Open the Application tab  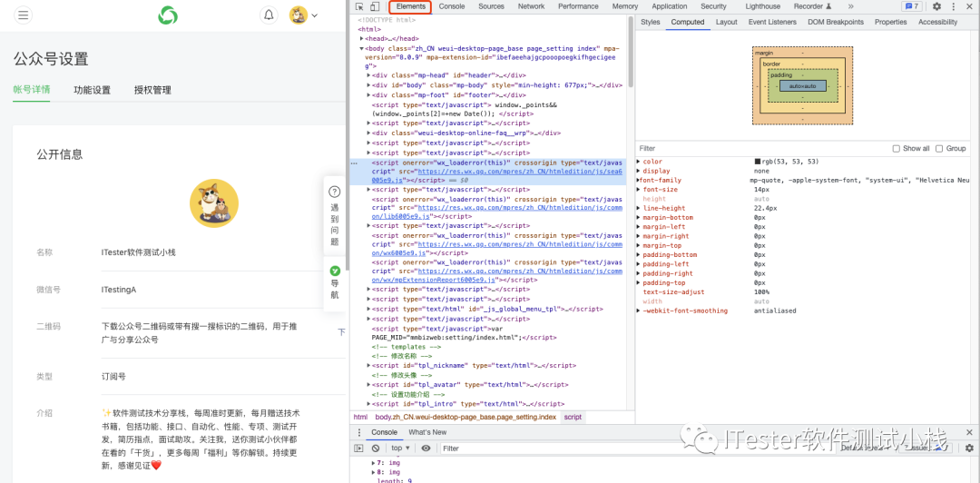[x=670, y=6]
